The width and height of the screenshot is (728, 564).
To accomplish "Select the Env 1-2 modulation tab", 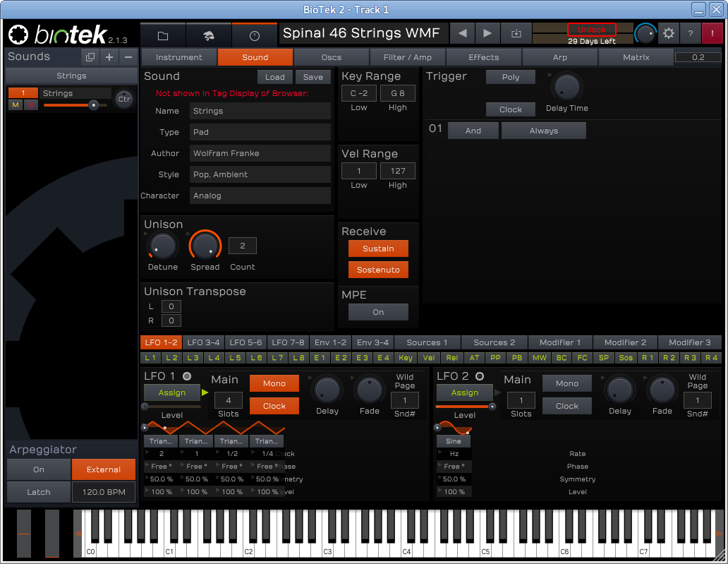I will (330, 342).
